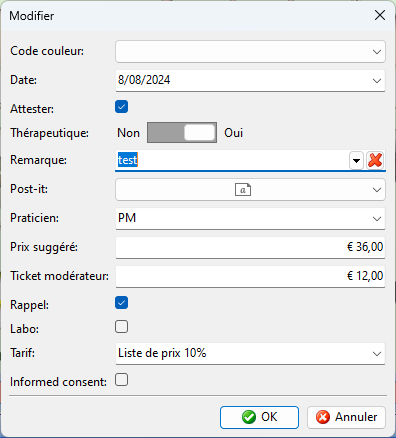Open the Remarque suggestions arrow
396x438 pixels.
point(356,161)
